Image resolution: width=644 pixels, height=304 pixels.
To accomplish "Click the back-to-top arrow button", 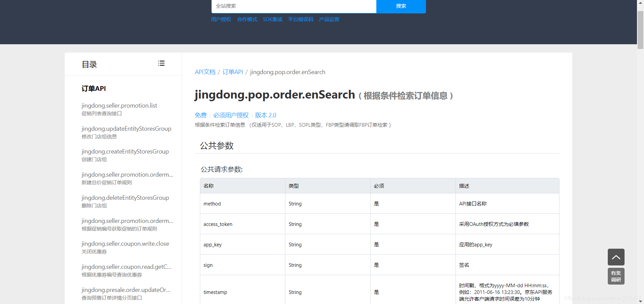I will tap(616, 257).
